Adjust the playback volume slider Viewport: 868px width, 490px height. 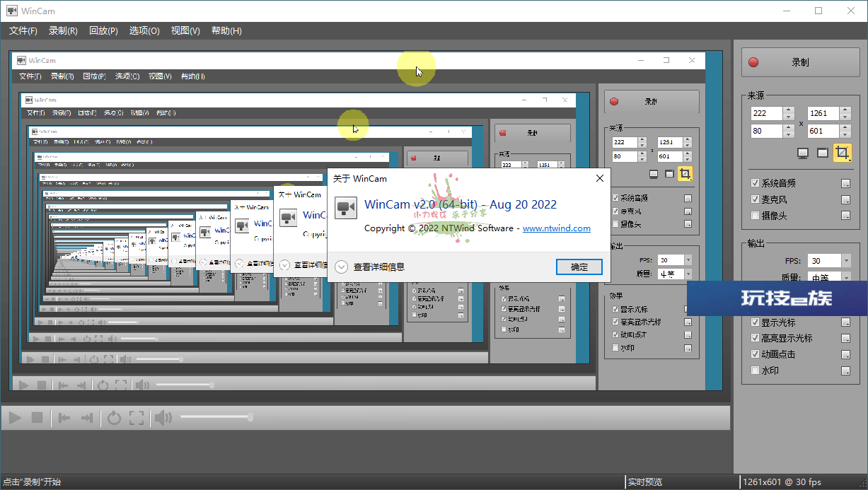coord(215,417)
